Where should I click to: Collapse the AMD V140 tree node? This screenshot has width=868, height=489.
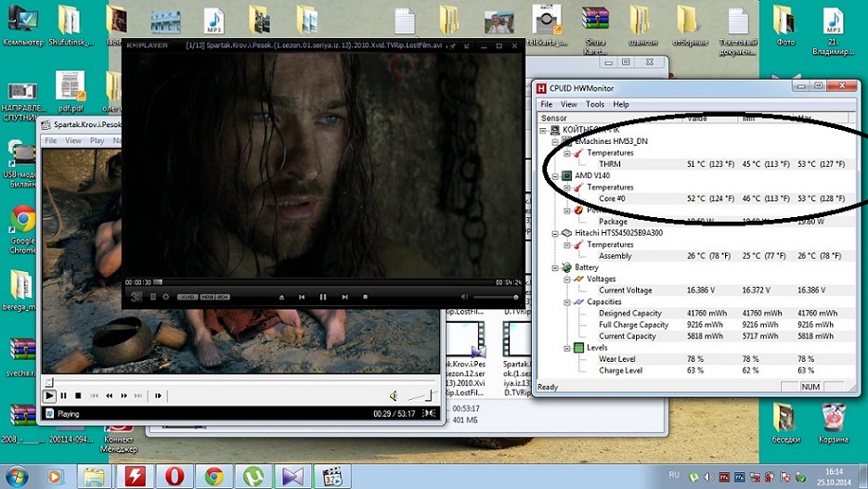555,176
